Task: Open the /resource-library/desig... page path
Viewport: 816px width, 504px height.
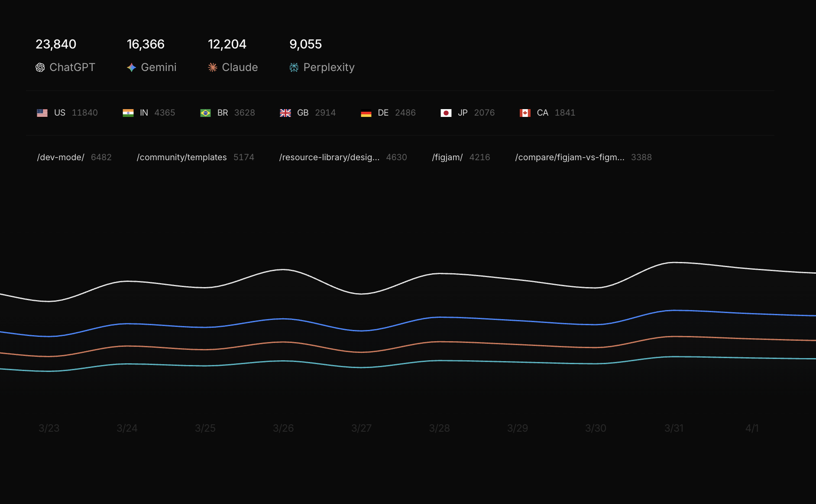Action: click(330, 158)
